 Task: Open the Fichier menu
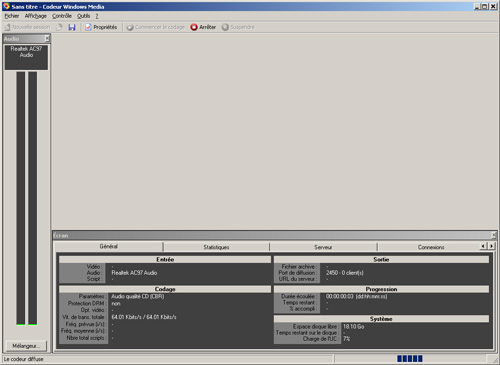12,16
